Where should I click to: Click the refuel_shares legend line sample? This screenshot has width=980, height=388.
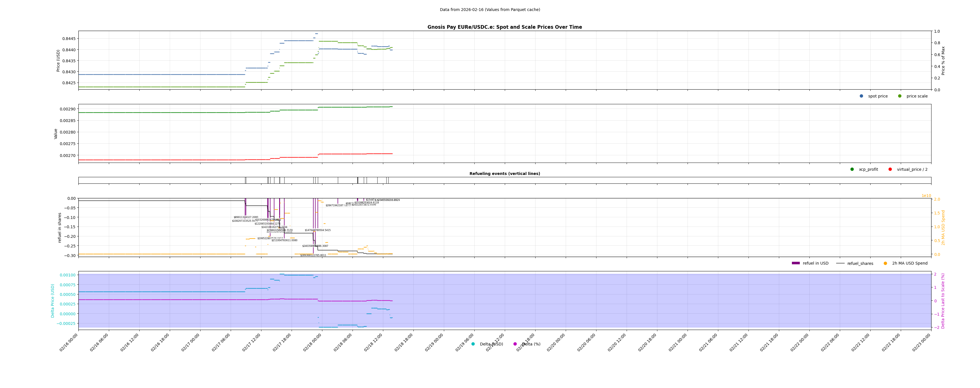pyautogui.click(x=840, y=263)
